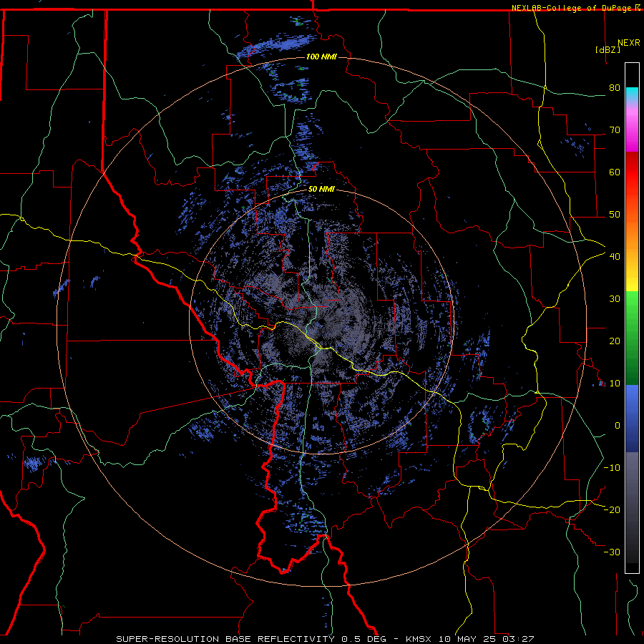The width and height of the screenshot is (644, 644).
Task: Click the green segment of the color bar
Action: coord(632,338)
